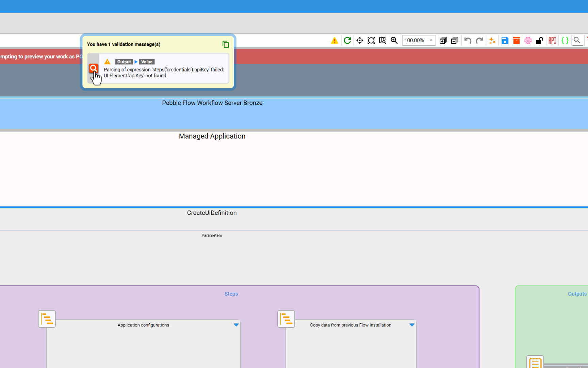Open the map search icon

coord(382,41)
